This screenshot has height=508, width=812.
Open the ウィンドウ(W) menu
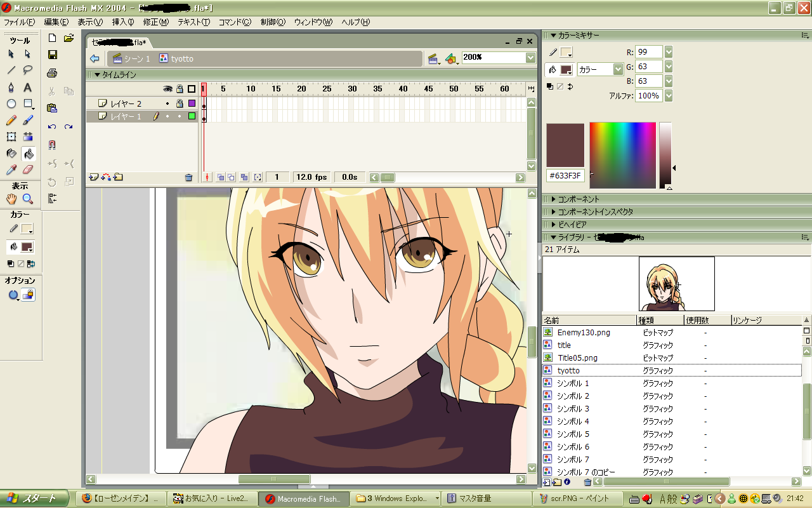pyautogui.click(x=313, y=22)
